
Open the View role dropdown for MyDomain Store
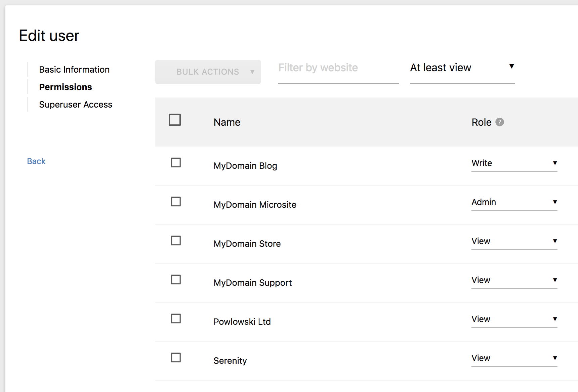click(514, 241)
